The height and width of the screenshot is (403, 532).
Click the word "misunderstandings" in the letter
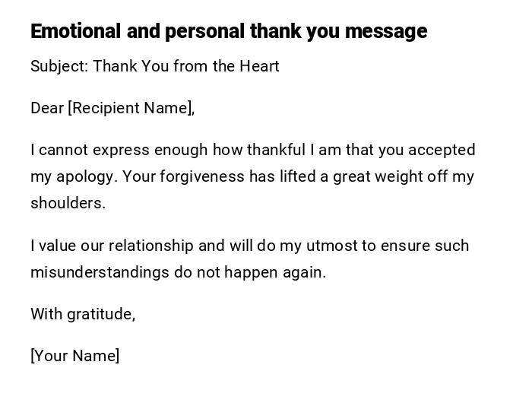tap(100, 273)
